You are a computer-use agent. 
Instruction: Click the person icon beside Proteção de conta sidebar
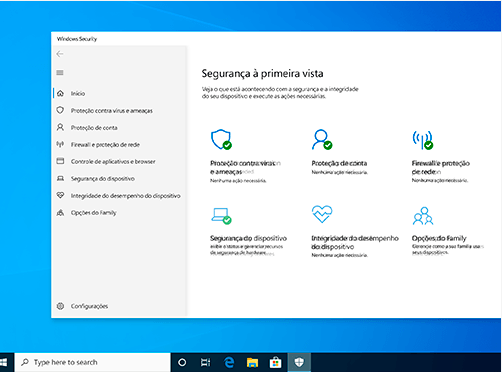(x=60, y=127)
